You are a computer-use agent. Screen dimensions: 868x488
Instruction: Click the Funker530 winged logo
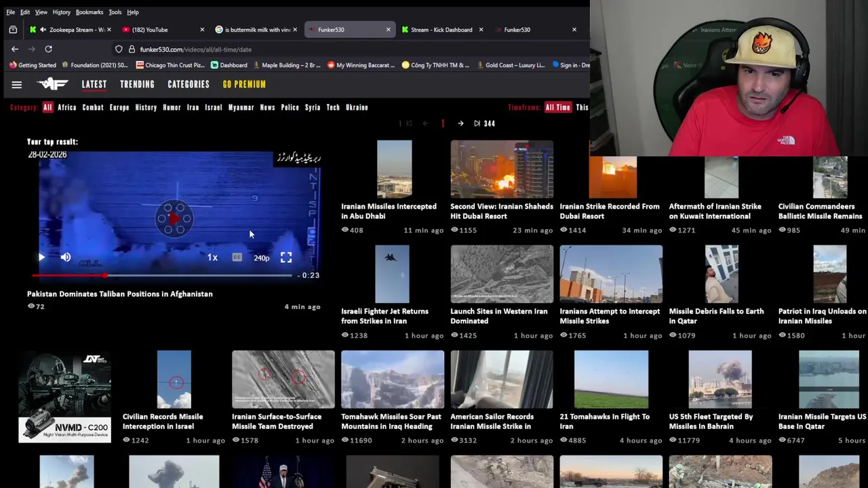tap(52, 84)
